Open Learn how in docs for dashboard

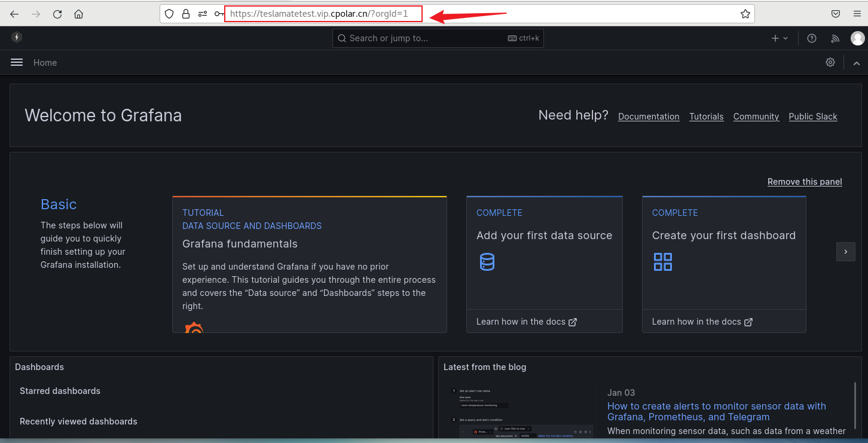point(702,322)
